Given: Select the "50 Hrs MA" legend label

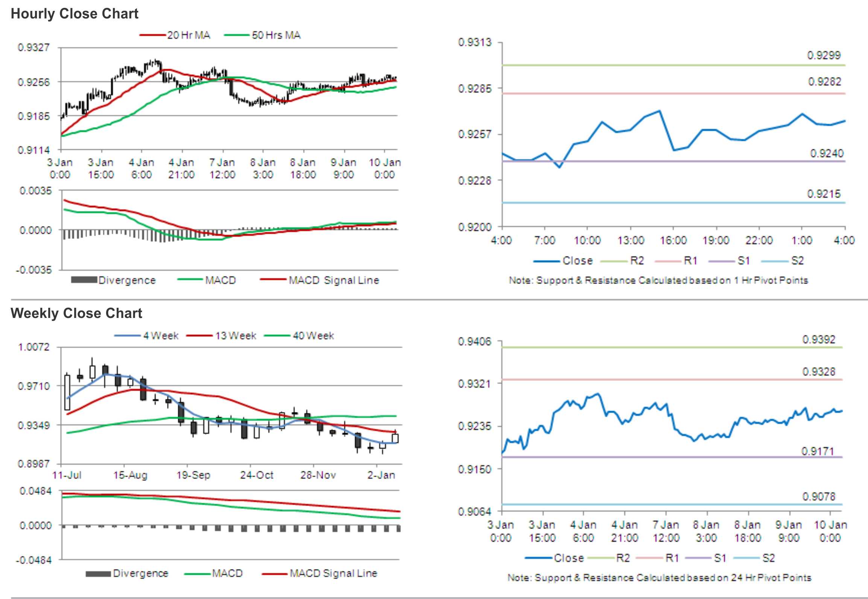Looking at the screenshot, I should [x=276, y=35].
